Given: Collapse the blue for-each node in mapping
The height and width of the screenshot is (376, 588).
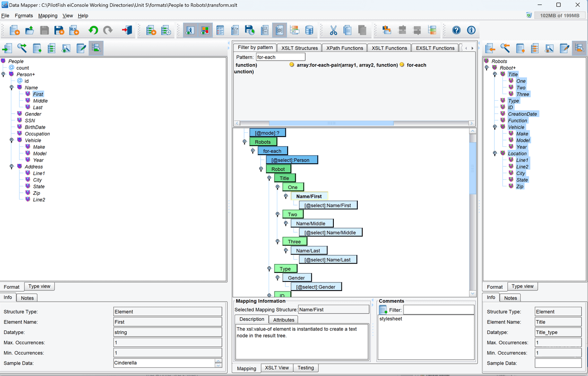Looking at the screenshot, I should (x=253, y=151).
